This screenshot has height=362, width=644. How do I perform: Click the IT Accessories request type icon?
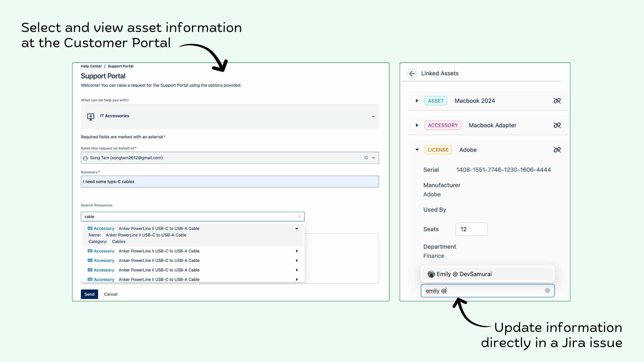[x=91, y=116]
